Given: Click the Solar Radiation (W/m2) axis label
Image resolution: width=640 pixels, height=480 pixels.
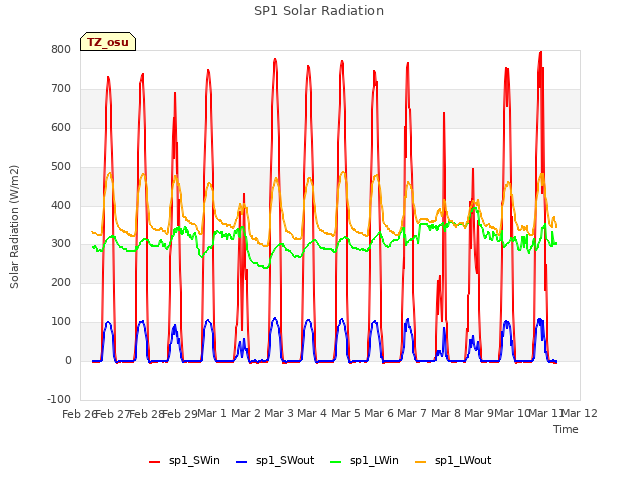Looking at the screenshot, I should pos(14,227).
